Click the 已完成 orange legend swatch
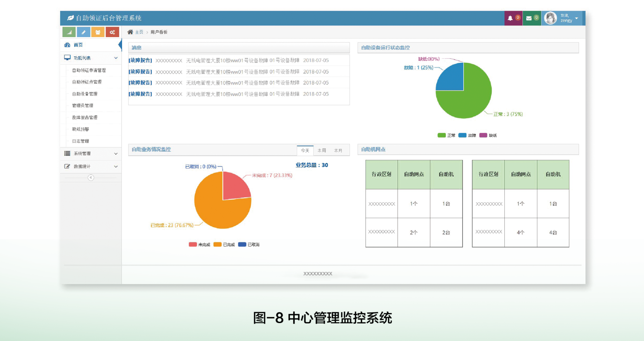Screen dimensions: 644x341 tap(217, 245)
